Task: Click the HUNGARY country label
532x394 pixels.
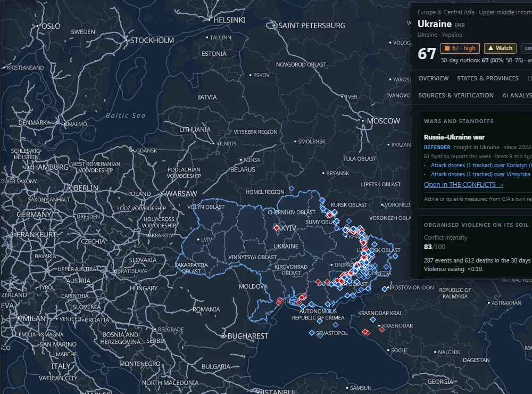Action: click(x=143, y=288)
